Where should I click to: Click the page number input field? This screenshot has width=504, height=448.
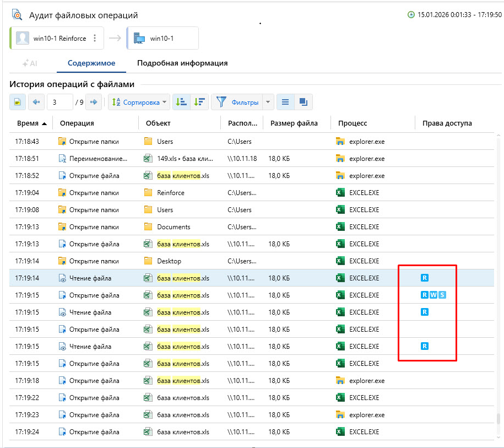pos(59,102)
